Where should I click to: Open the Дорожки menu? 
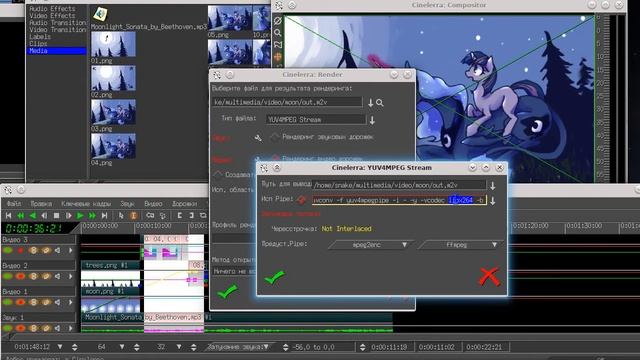point(184,203)
